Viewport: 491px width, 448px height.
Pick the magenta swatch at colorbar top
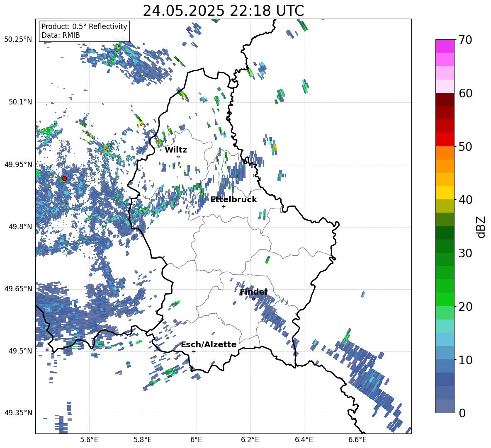coord(445,46)
